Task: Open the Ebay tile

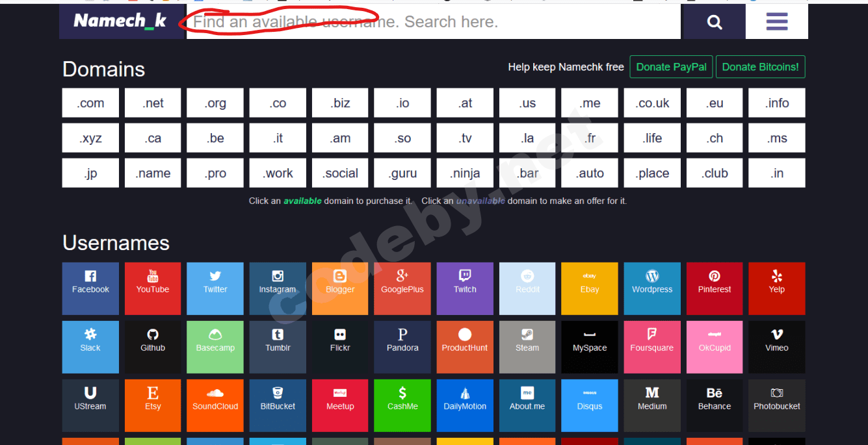Action: (590, 288)
